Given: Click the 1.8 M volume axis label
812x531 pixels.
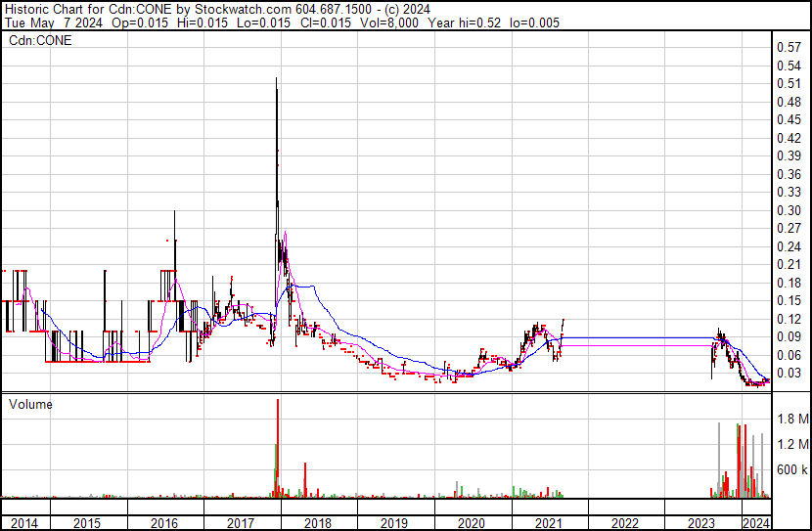Looking at the screenshot, I should [792, 419].
